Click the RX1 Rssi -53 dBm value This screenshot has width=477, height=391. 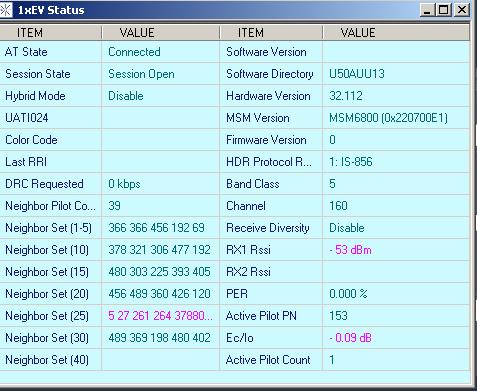350,250
